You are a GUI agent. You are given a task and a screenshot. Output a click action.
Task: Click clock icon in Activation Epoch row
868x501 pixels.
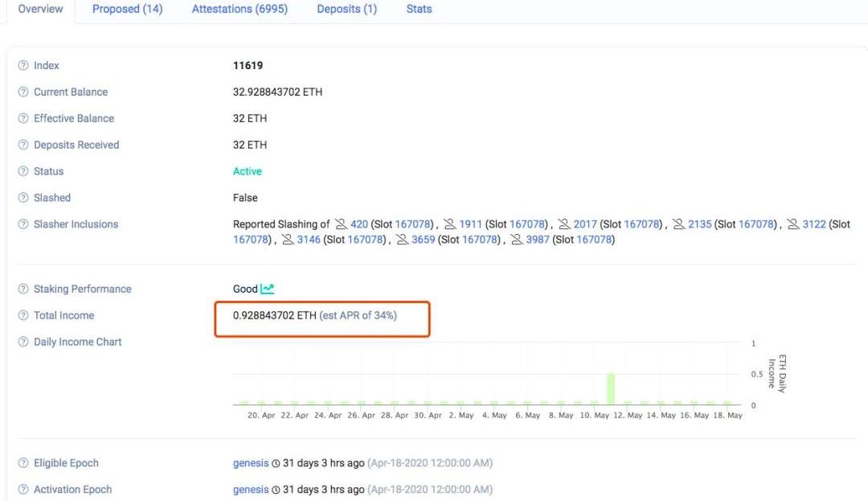276,490
